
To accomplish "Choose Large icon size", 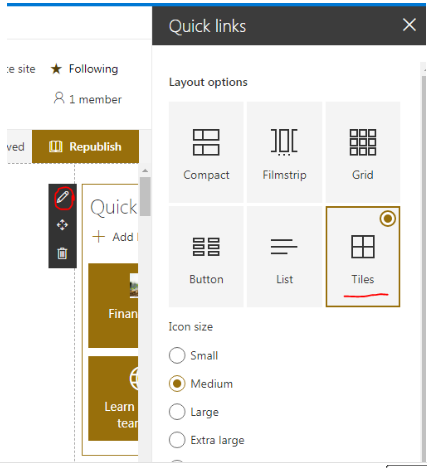I will click(177, 412).
